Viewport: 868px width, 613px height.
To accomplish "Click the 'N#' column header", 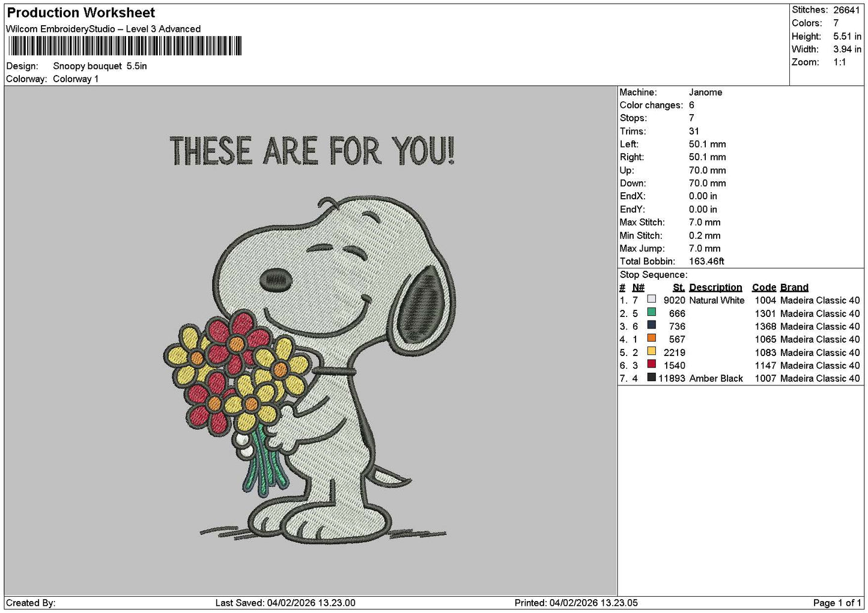I will 638,288.
